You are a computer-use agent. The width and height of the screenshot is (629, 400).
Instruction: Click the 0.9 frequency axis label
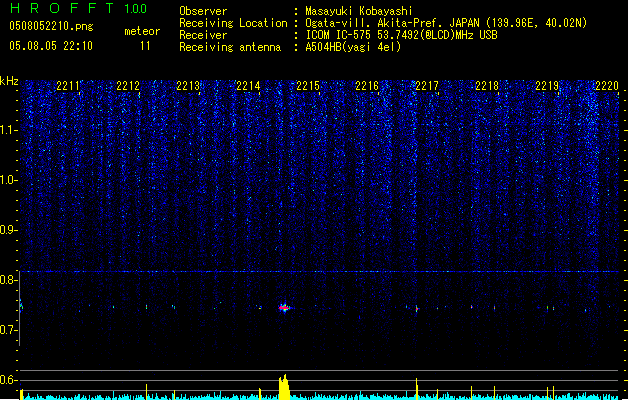coord(8,230)
